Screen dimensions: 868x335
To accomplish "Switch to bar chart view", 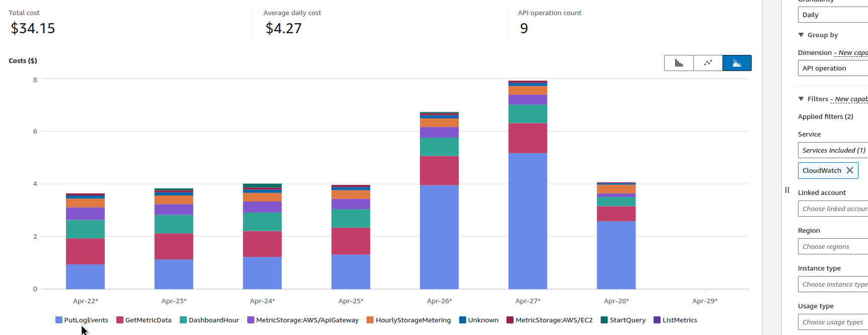I will pos(679,63).
